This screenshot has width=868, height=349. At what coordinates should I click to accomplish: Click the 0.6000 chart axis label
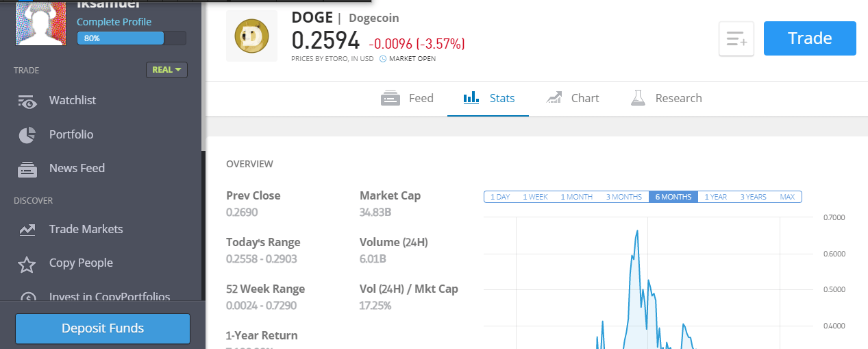834,254
